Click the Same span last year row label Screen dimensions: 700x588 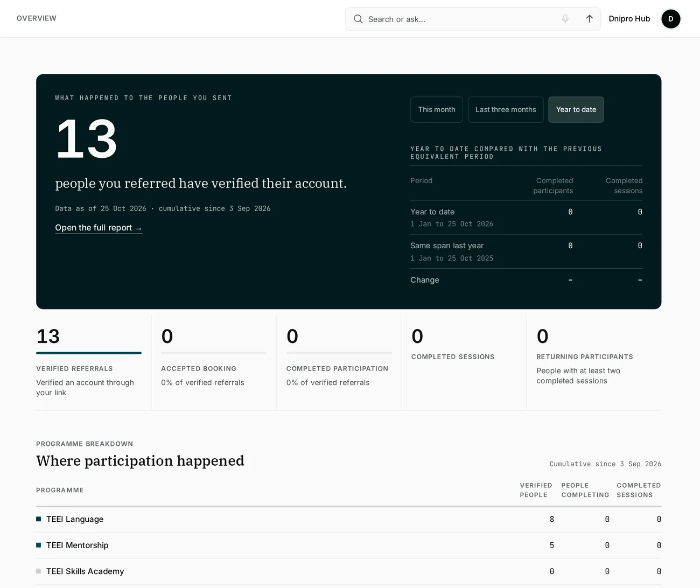click(447, 246)
